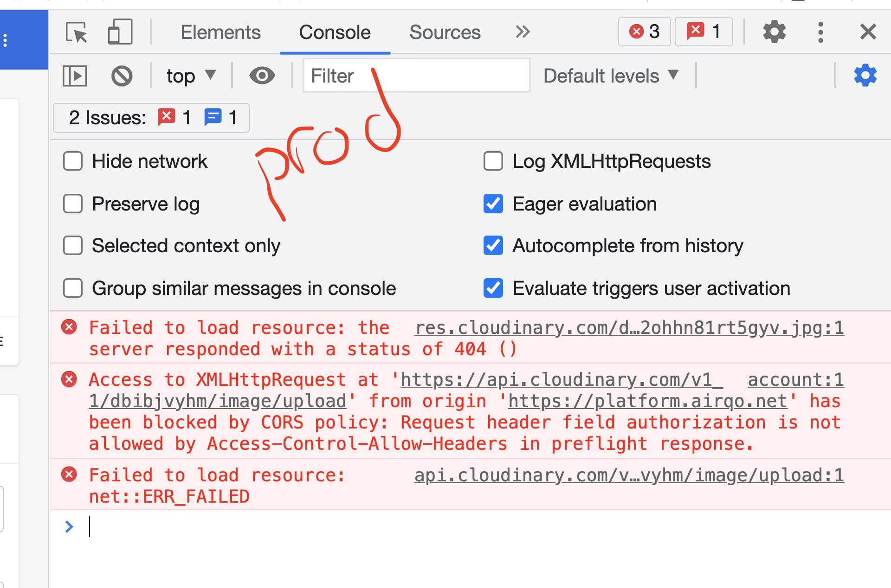Clear the console messages
Image resolution: width=891 pixels, height=588 pixels.
click(x=122, y=75)
